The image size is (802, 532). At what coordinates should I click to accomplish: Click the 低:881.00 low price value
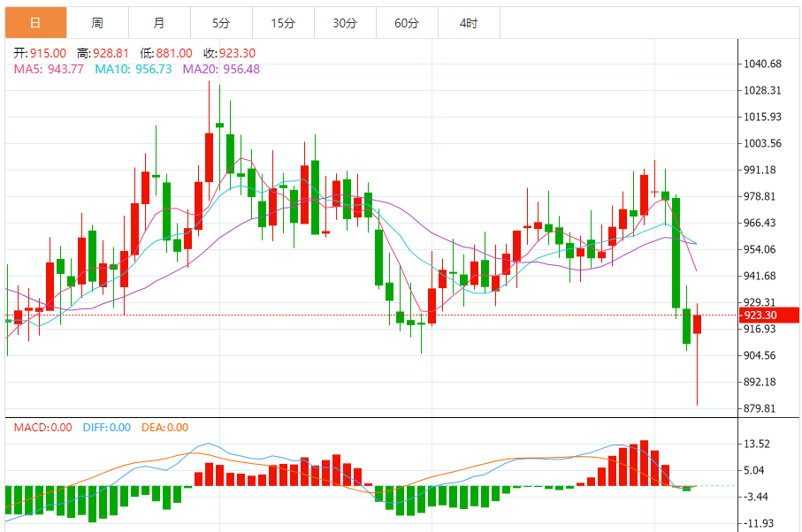[x=166, y=53]
